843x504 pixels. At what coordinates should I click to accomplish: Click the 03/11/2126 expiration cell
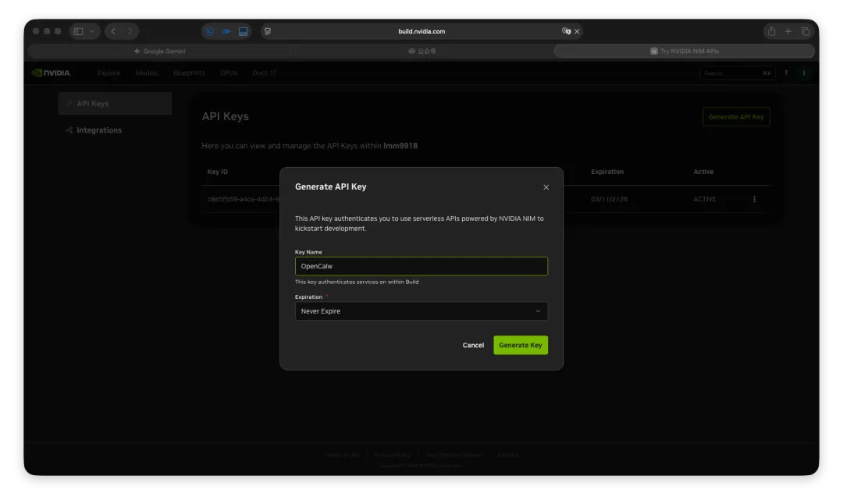(609, 199)
